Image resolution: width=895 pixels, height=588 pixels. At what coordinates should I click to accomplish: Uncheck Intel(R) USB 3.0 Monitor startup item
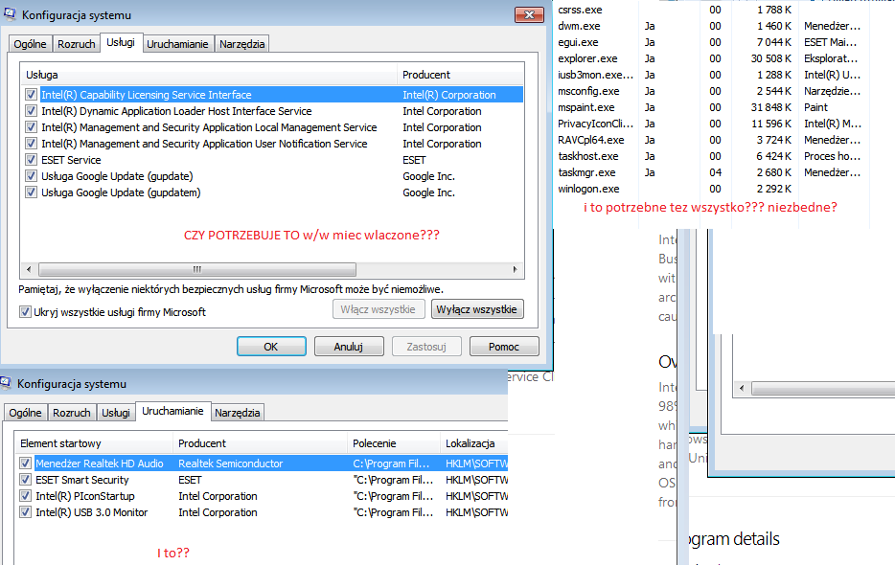[25, 512]
